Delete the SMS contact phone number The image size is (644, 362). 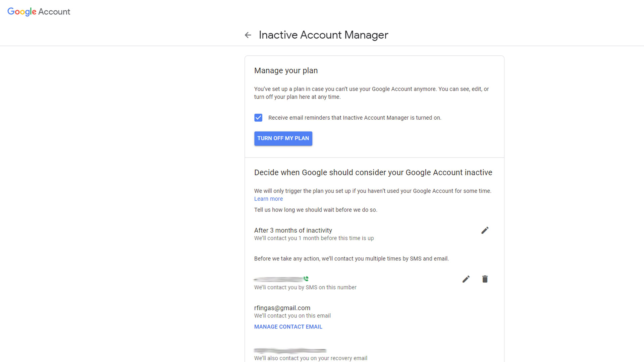tap(485, 279)
